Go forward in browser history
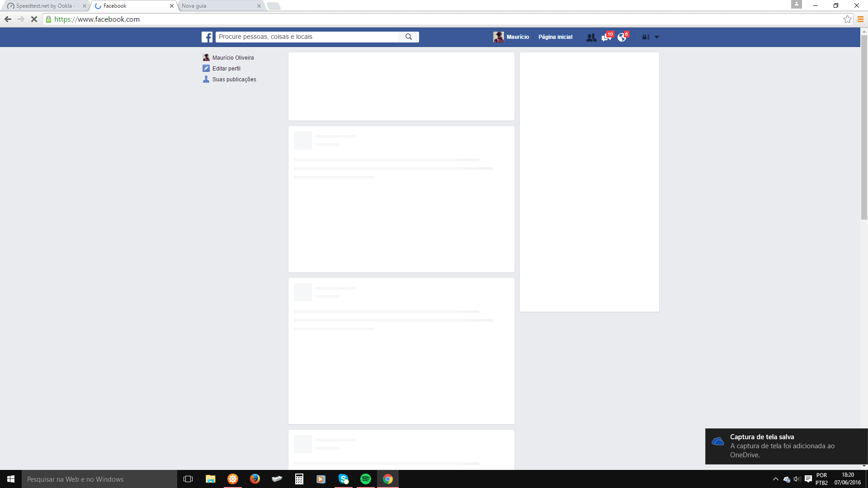Screen dimensions: 868x488 (21, 19)
